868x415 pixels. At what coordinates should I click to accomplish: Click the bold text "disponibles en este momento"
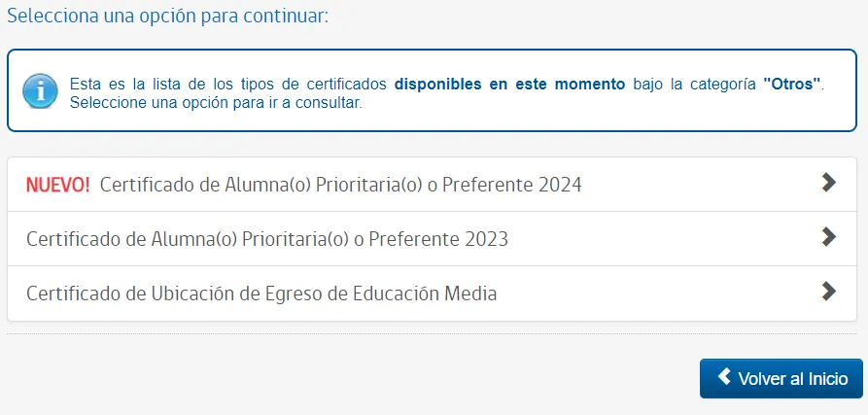tap(509, 84)
